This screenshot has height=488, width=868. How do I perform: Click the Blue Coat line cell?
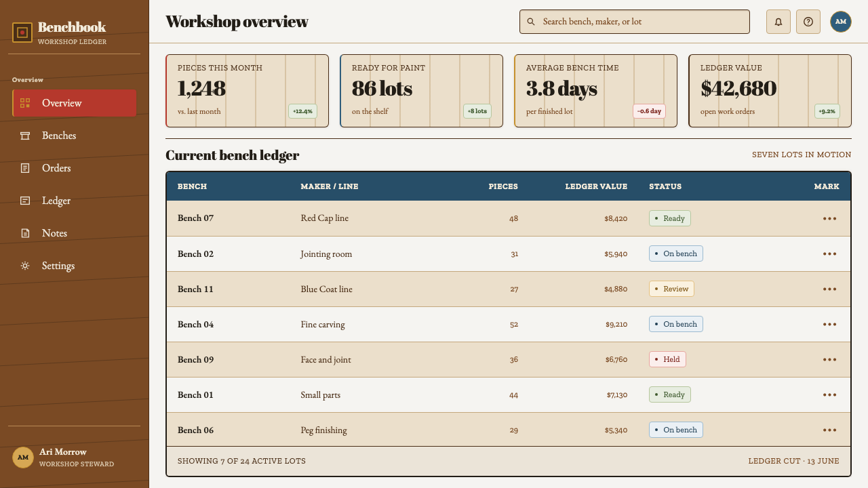click(x=326, y=289)
